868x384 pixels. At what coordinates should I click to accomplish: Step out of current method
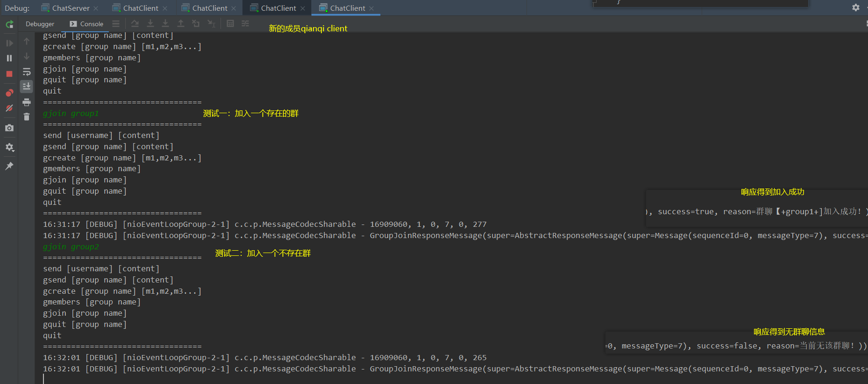coord(181,23)
